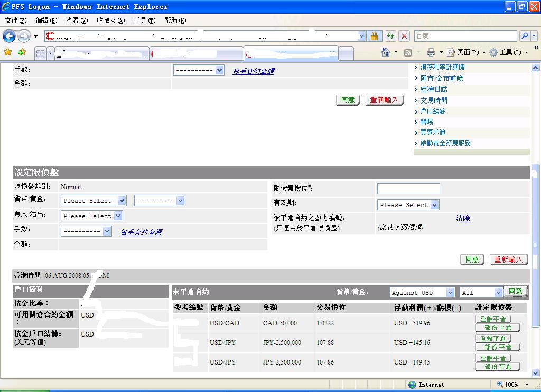This screenshot has height=392, width=541.
Task: Click the 清除 link
Action: [463, 218]
